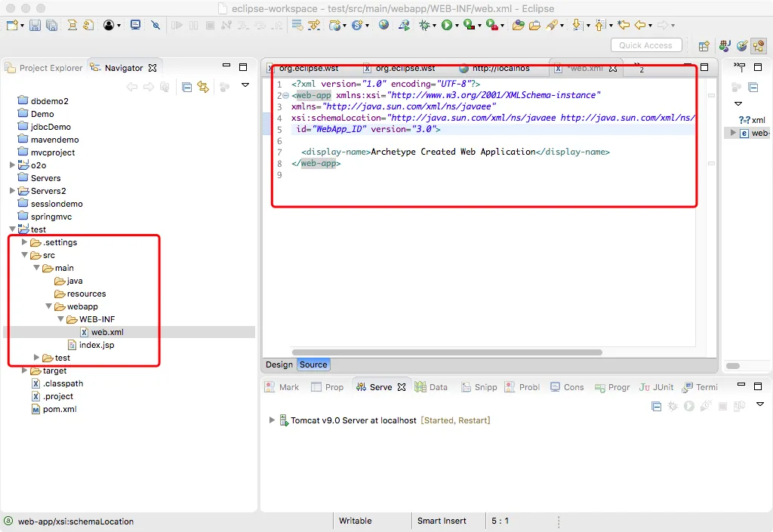This screenshot has height=532, width=773.
Task: Collapse the web-app element fold marker
Action: [285, 96]
